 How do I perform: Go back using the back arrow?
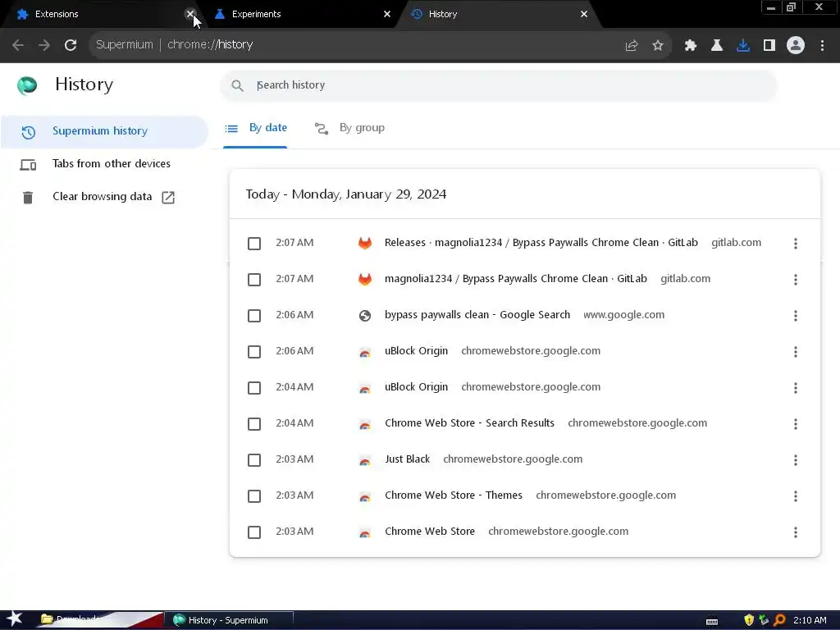click(18, 45)
